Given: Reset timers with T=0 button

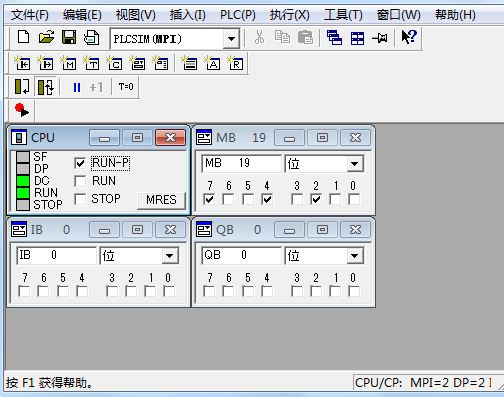Looking at the screenshot, I should (x=126, y=87).
